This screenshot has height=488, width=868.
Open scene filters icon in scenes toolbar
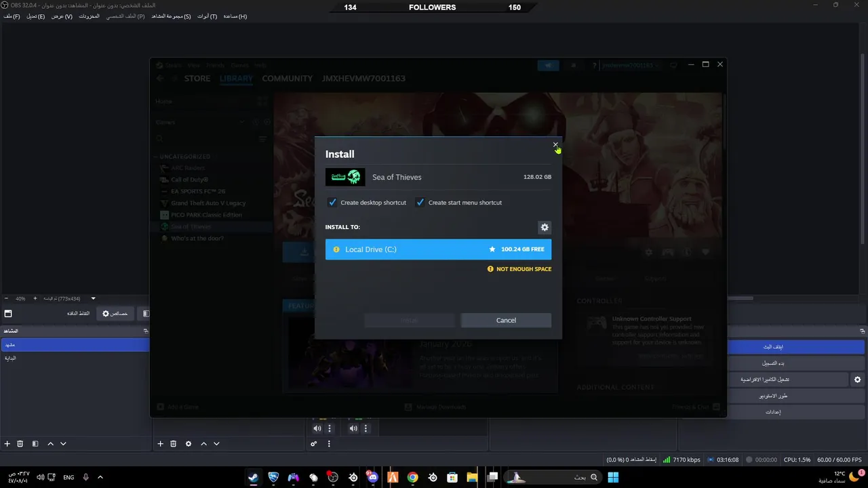click(x=35, y=444)
